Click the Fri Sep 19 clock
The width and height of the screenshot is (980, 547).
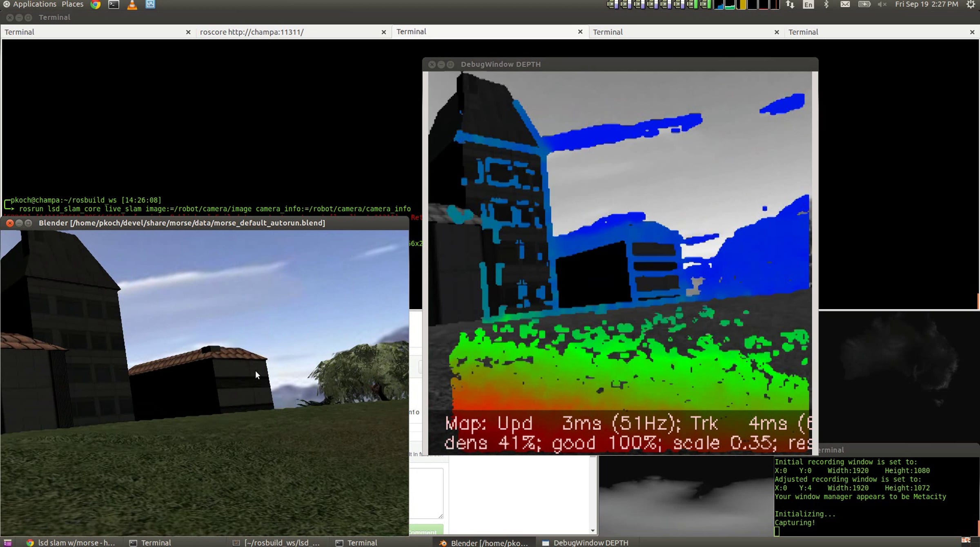(926, 4)
